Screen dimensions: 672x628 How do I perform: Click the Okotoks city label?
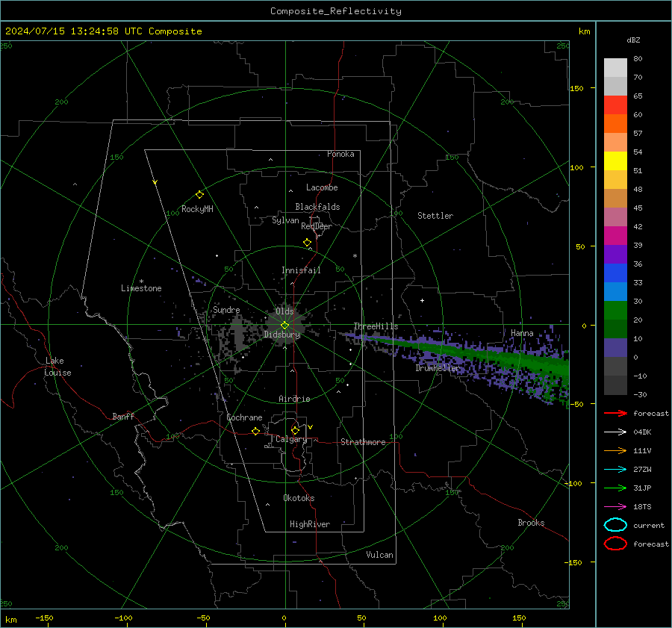[299, 498]
